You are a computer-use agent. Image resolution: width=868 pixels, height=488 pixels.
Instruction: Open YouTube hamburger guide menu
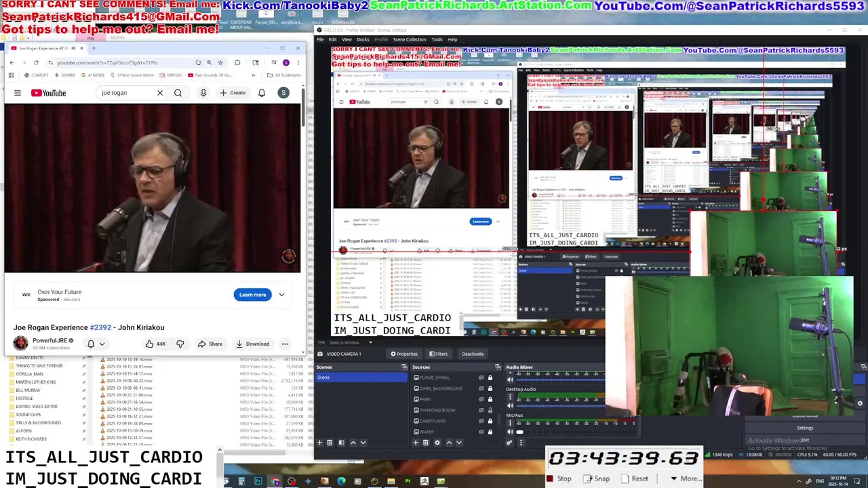(x=18, y=93)
